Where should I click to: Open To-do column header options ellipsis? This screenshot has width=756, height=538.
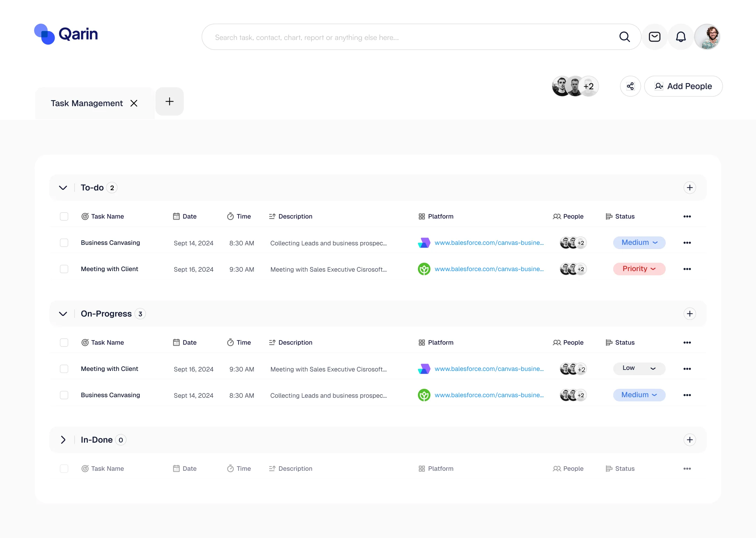pyautogui.click(x=687, y=216)
